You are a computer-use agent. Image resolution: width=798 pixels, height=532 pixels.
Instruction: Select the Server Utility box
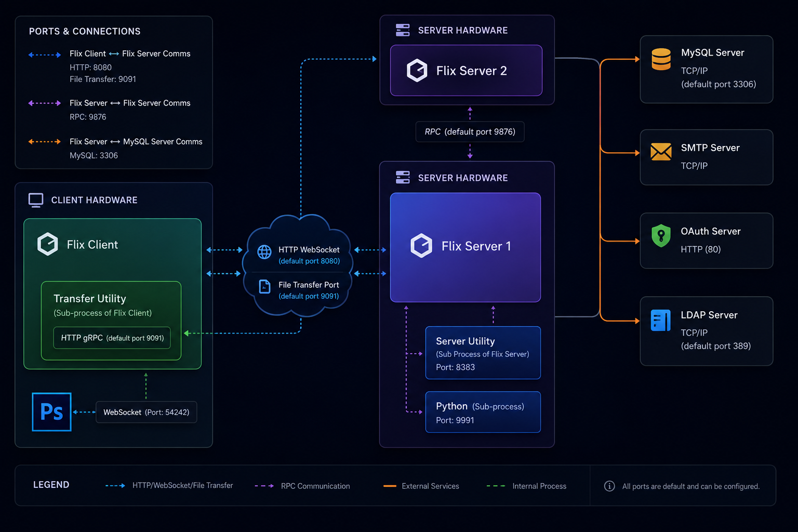pyautogui.click(x=483, y=353)
